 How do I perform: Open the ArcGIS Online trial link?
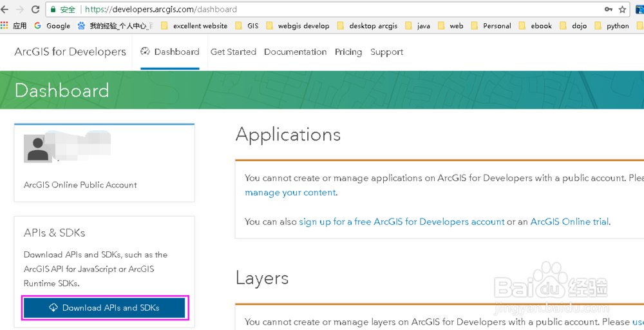[x=570, y=222]
